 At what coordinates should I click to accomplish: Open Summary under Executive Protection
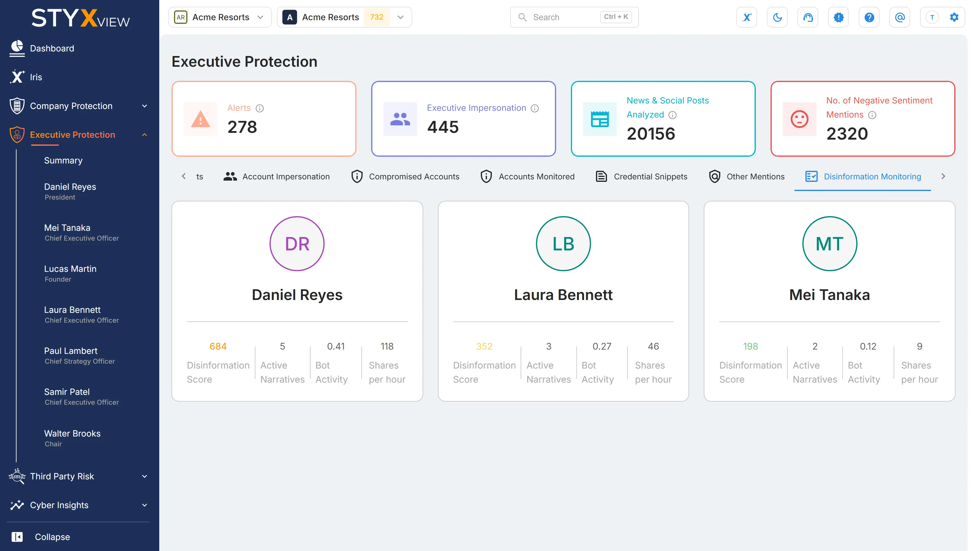click(x=63, y=160)
